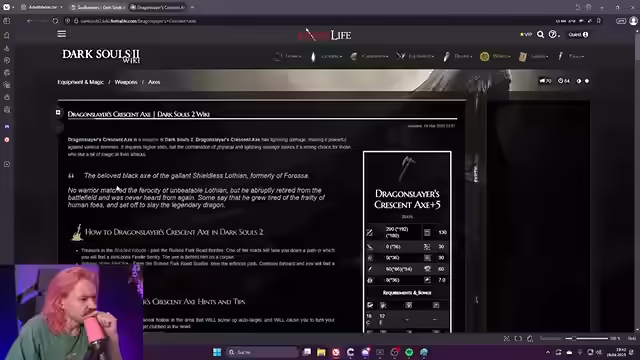Open the Bookmarks panel in the sidebar

tap(7, 36)
